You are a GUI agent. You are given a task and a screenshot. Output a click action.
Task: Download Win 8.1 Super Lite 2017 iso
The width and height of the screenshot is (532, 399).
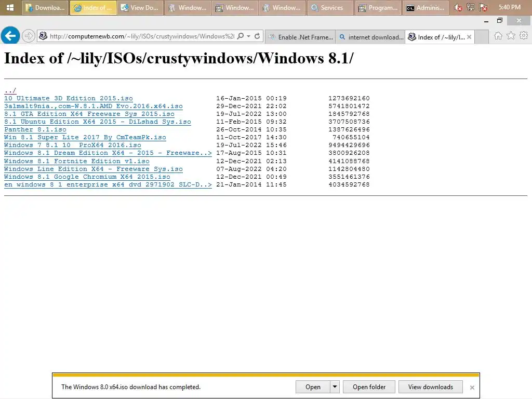85,137
